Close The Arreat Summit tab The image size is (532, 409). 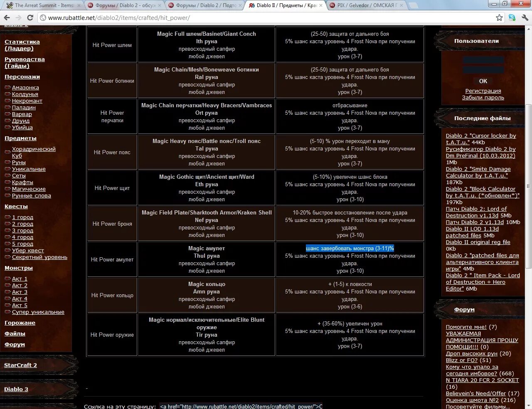(x=79, y=5)
